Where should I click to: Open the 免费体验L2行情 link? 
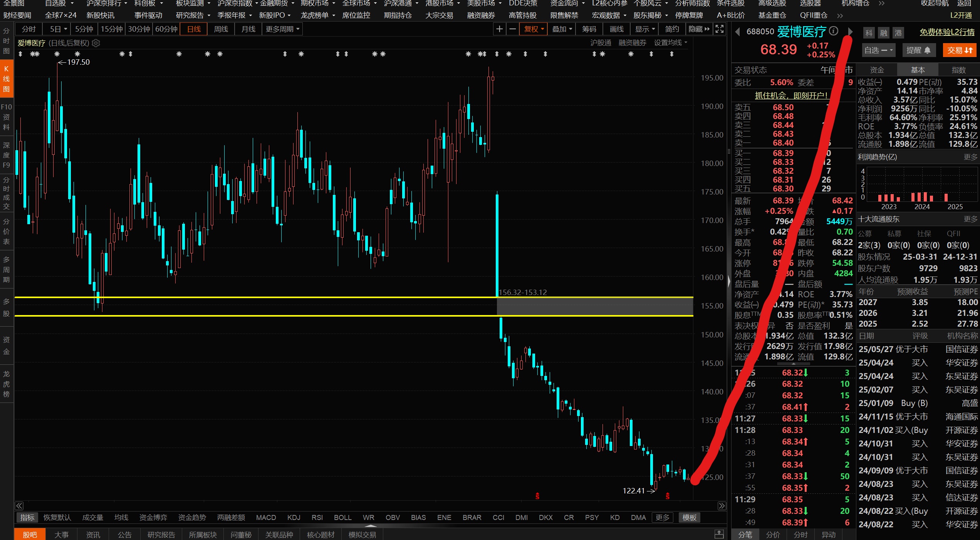click(x=947, y=32)
